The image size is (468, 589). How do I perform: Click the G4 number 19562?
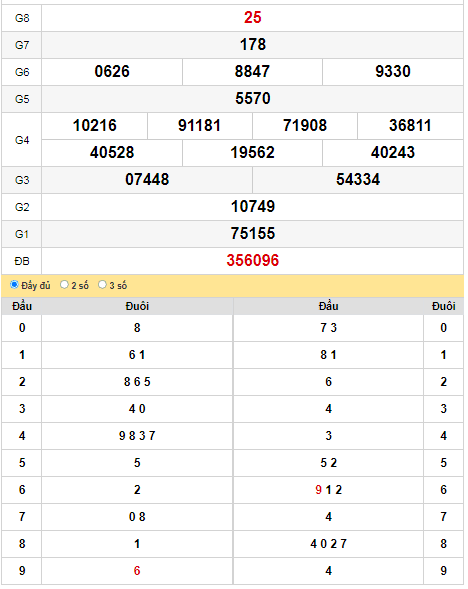[x=252, y=153]
